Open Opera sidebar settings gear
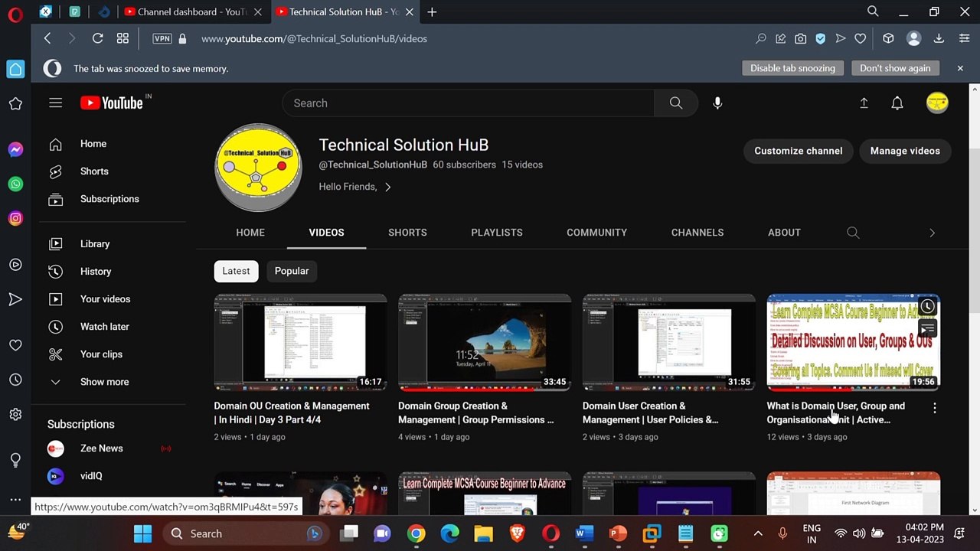This screenshot has width=980, height=551. (15, 414)
